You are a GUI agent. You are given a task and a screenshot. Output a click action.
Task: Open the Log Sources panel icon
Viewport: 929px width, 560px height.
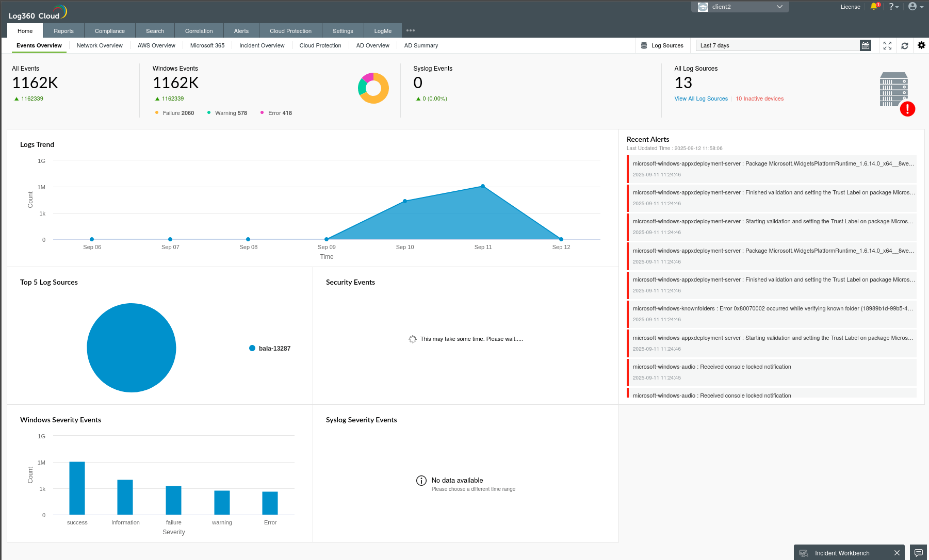(x=643, y=45)
